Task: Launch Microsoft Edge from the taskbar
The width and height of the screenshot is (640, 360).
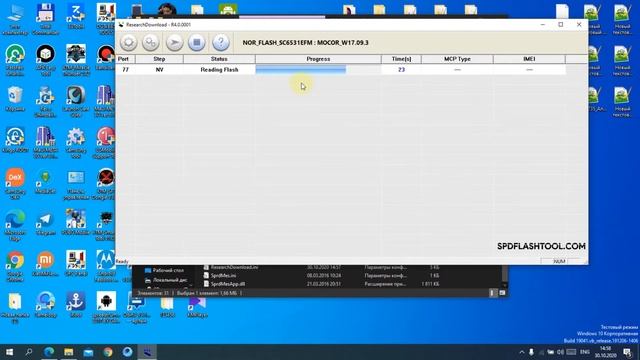Action: pos(49,352)
